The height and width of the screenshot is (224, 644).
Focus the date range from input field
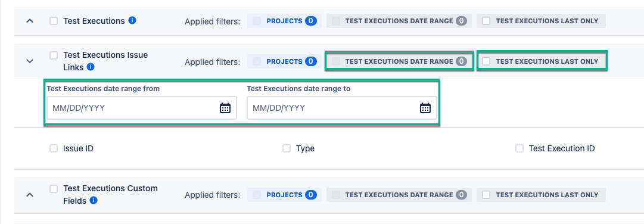pos(141,108)
